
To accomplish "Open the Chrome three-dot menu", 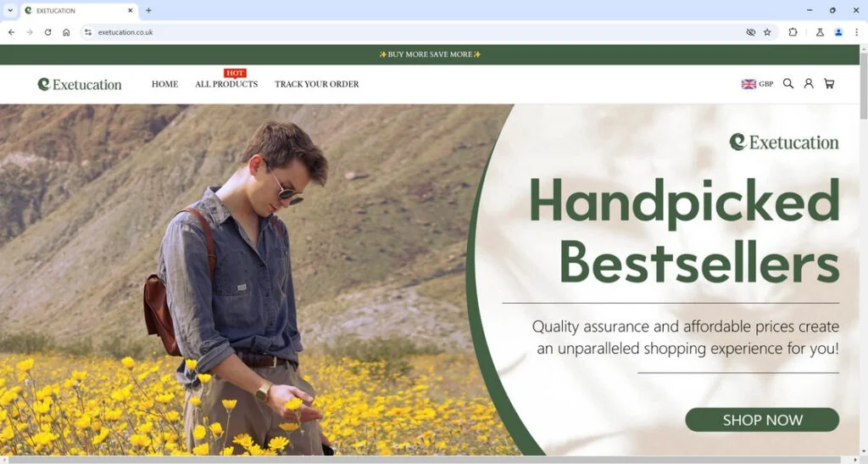I will [x=856, y=32].
